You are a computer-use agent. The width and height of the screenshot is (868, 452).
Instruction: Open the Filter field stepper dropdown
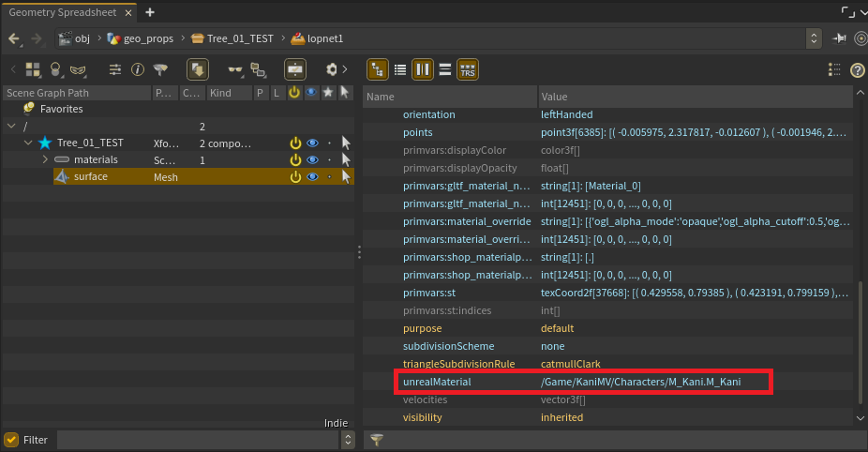[348, 440]
